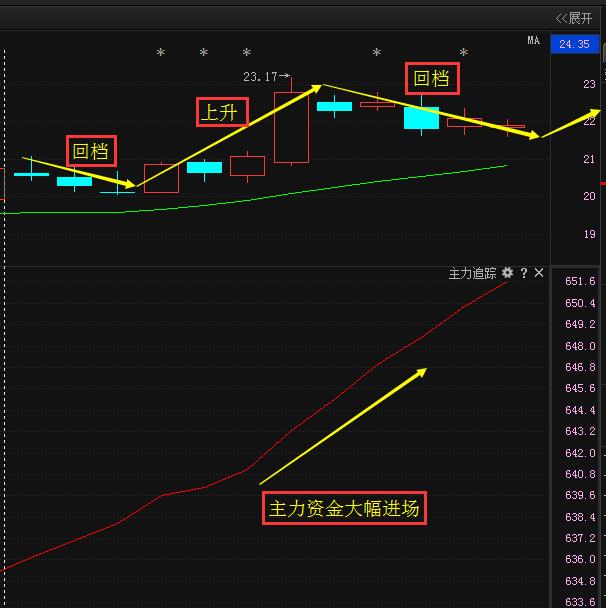606x608 pixels.
Task: Click the fourth asterisk marker from left
Action: [x=376, y=53]
